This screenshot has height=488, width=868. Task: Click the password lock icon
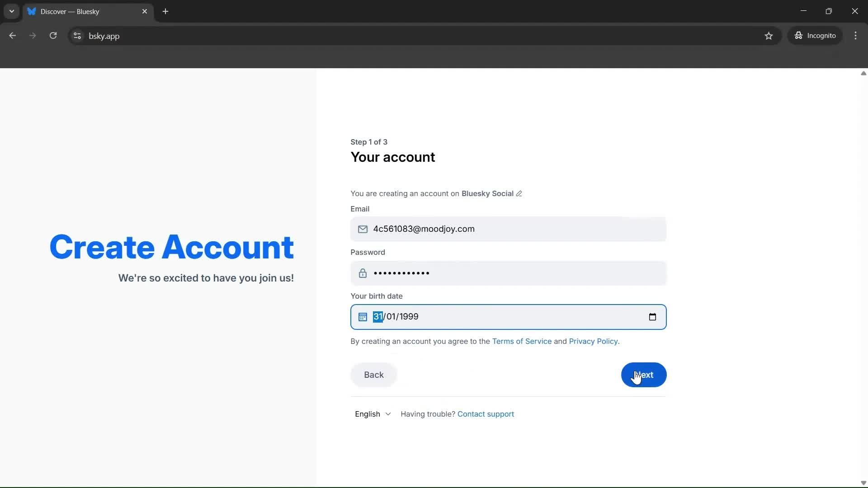pos(363,273)
